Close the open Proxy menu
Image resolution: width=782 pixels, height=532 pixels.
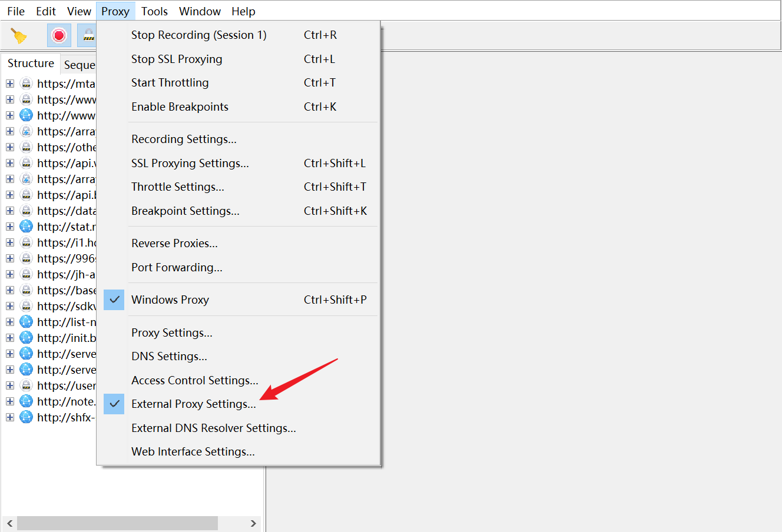(x=115, y=11)
